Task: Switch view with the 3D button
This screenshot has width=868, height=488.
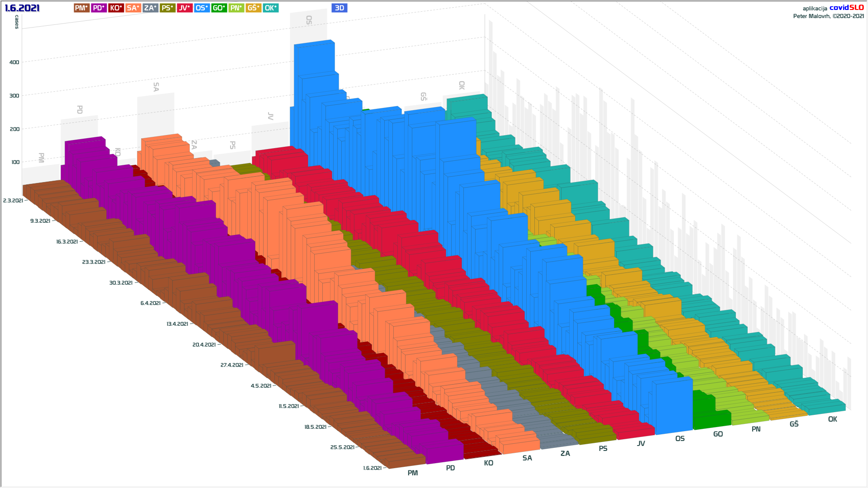Action: point(339,8)
